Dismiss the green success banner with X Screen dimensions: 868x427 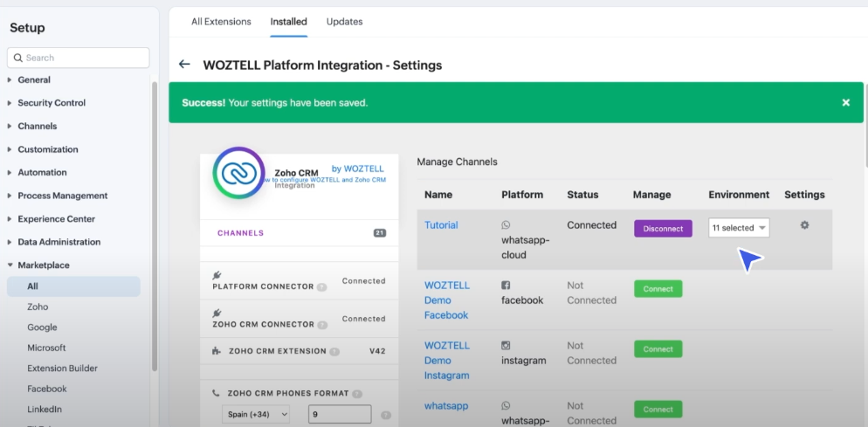pos(845,102)
